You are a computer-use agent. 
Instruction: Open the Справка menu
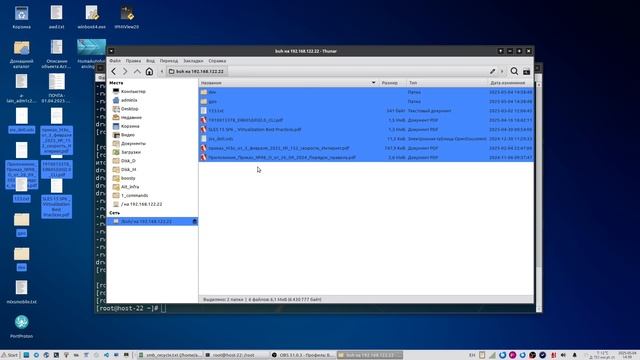(x=217, y=61)
